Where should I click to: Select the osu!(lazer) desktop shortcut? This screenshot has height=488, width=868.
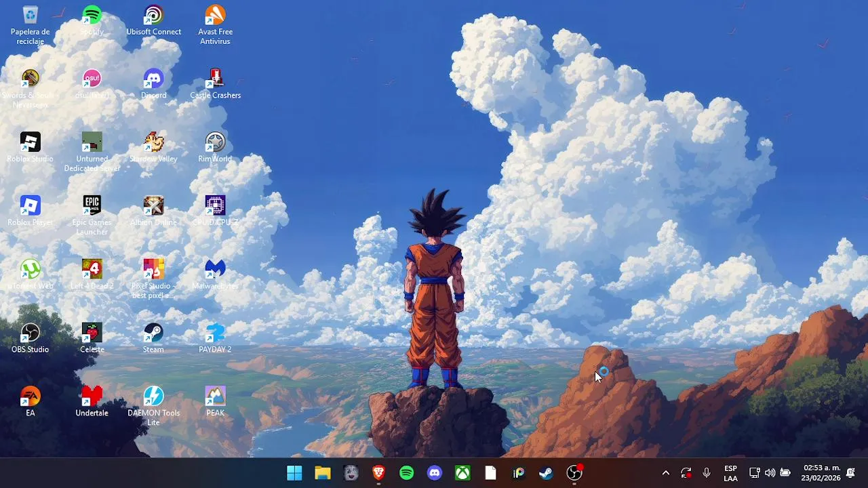click(92, 84)
